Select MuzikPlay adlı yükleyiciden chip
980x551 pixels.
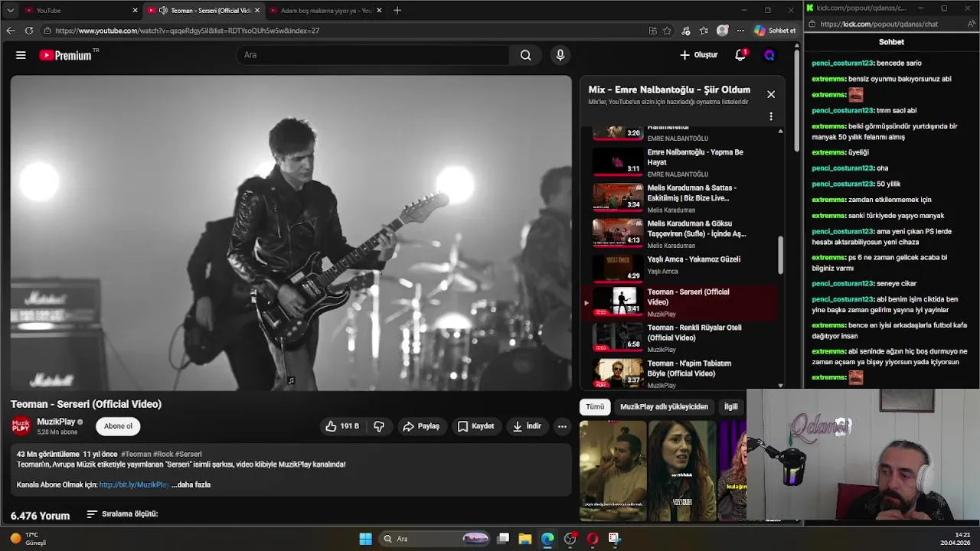click(x=664, y=406)
